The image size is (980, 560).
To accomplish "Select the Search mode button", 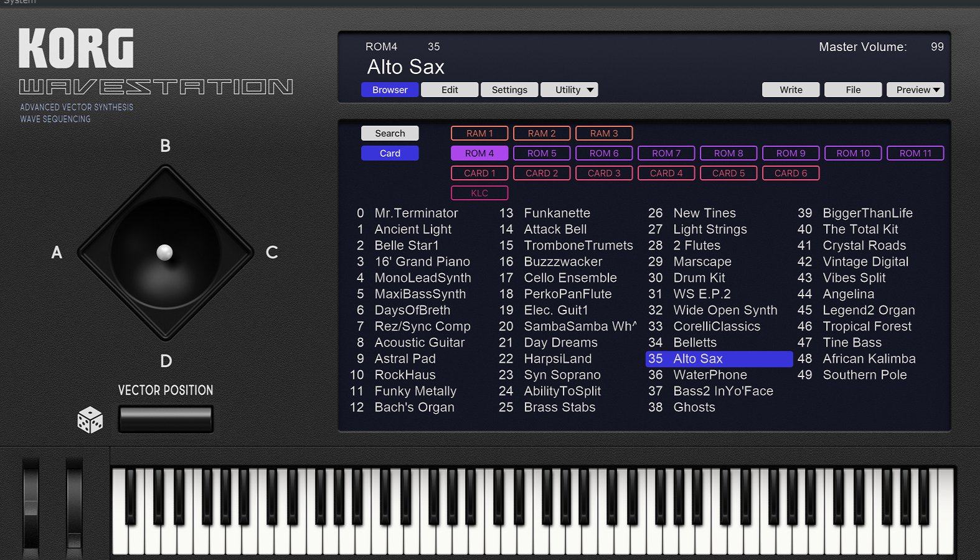I will (x=390, y=133).
